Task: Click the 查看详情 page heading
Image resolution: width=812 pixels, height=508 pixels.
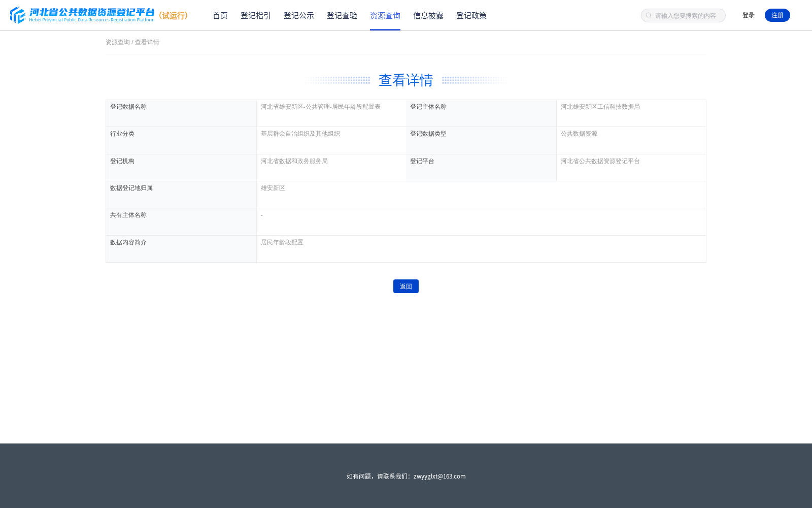Action: [x=406, y=80]
